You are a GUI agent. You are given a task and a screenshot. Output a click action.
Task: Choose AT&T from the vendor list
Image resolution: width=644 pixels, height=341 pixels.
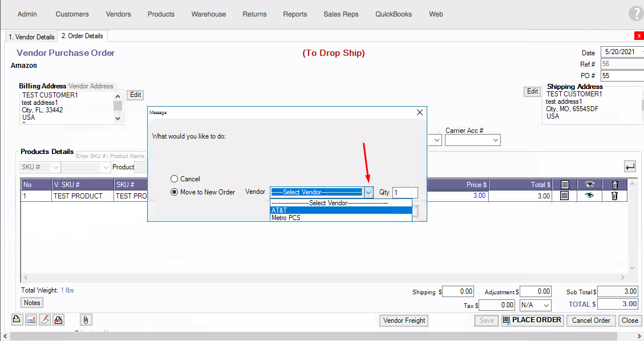341,210
